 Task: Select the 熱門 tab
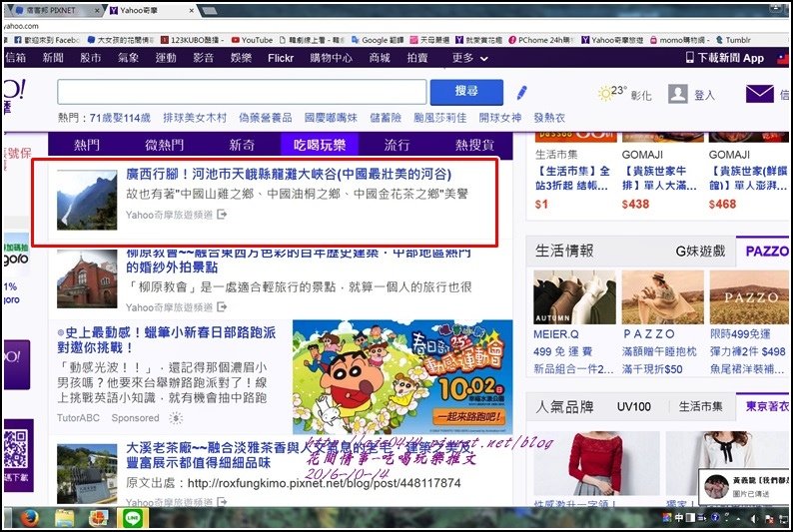pyautogui.click(x=87, y=145)
